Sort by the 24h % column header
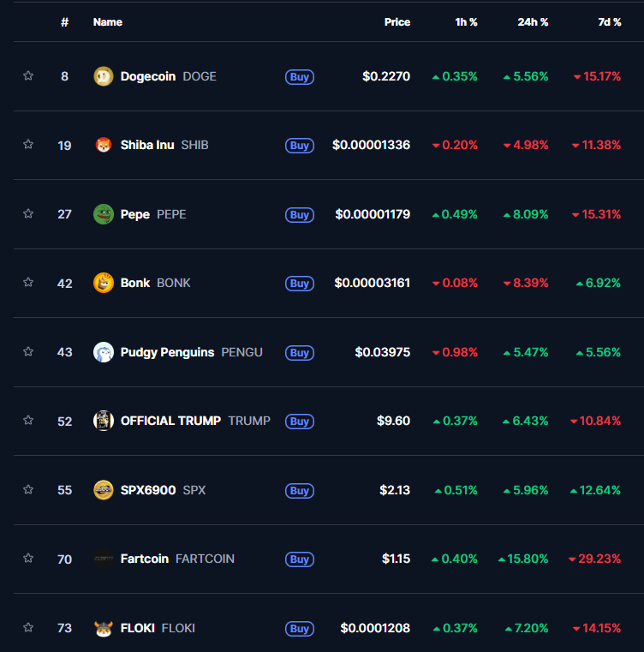The height and width of the screenshot is (652, 644). click(x=533, y=22)
